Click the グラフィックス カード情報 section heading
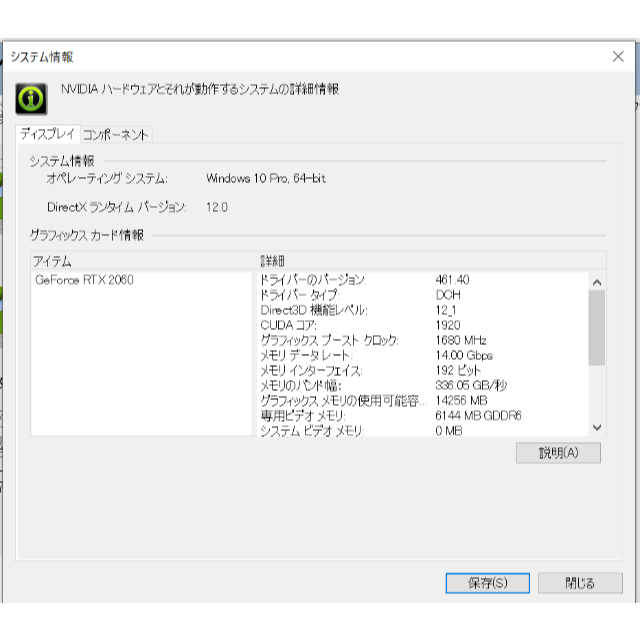Image resolution: width=640 pixels, height=640 pixels. (x=87, y=236)
